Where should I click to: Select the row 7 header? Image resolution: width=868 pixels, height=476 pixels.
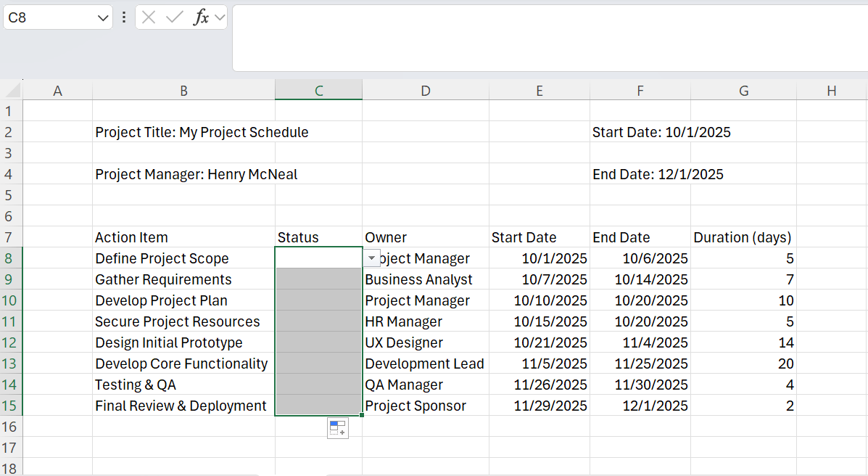tap(10, 237)
